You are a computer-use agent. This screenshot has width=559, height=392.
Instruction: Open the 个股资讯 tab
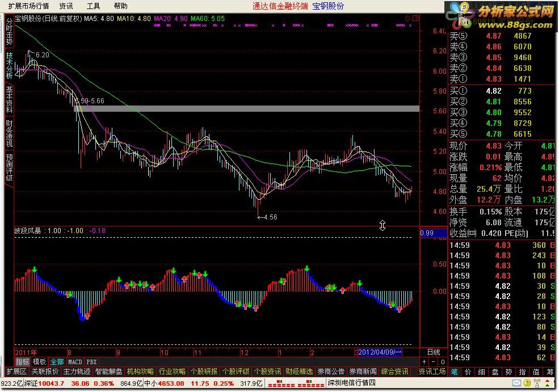[x=267, y=372]
